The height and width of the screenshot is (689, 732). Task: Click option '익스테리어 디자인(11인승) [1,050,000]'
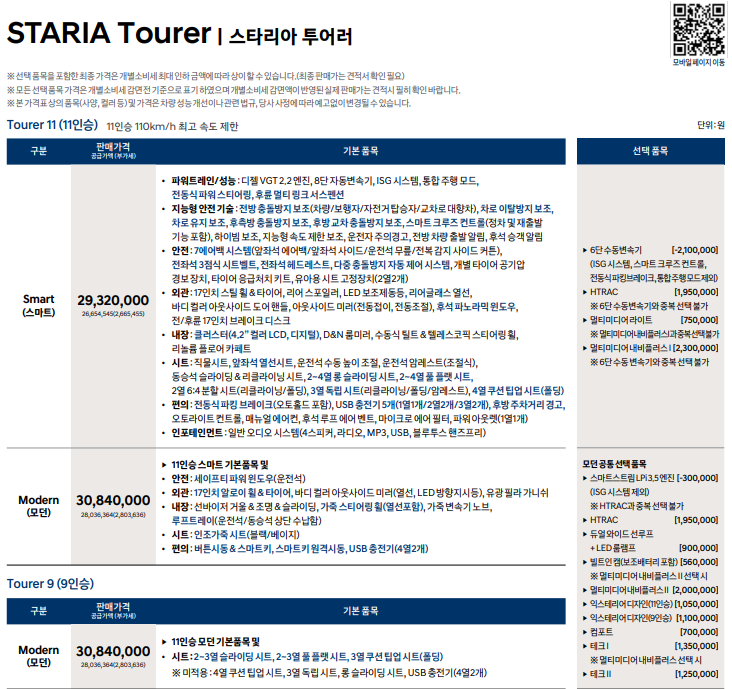tap(651, 604)
